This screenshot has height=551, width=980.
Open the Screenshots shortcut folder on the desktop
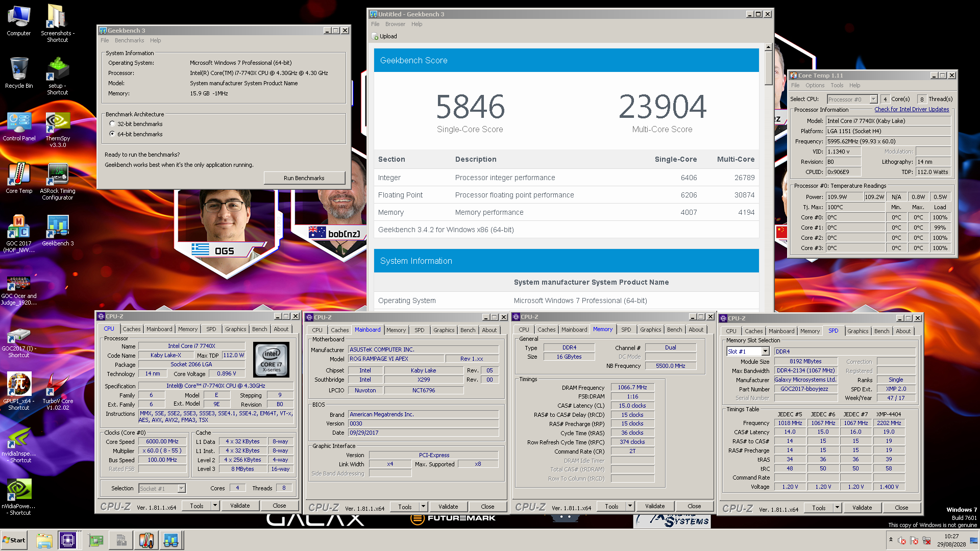(x=58, y=23)
